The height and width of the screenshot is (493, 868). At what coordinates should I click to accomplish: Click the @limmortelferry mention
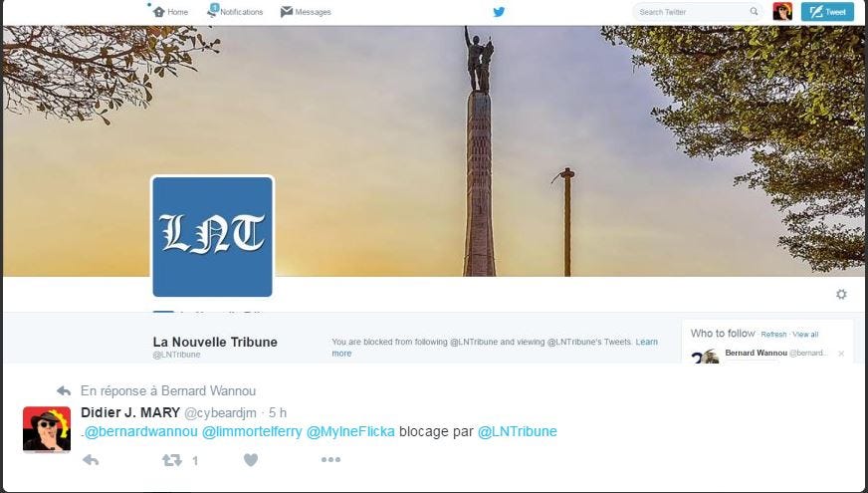point(252,431)
